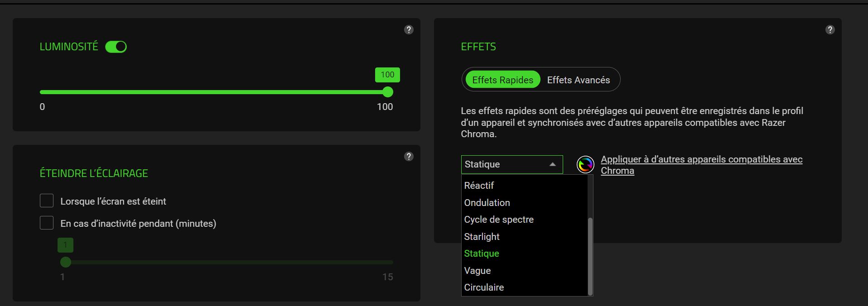
Task: Click the effects dropdown list scrollbar
Action: point(590,256)
